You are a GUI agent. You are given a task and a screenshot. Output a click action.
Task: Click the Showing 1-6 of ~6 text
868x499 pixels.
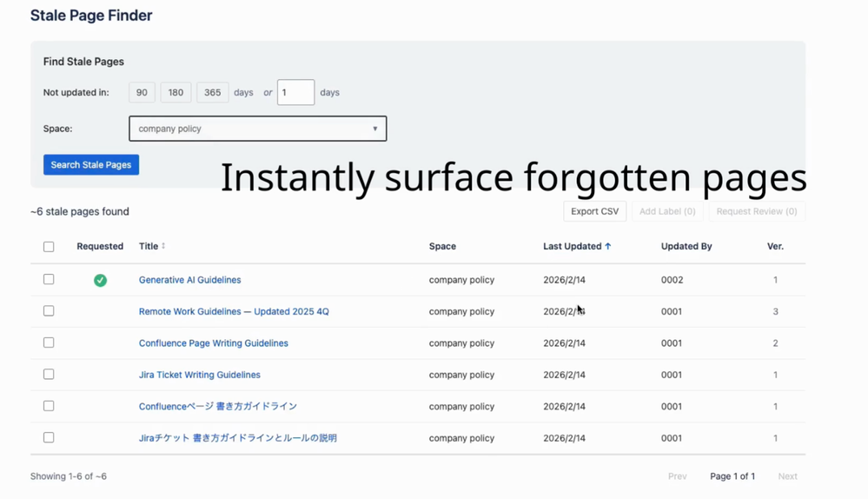[68, 476]
